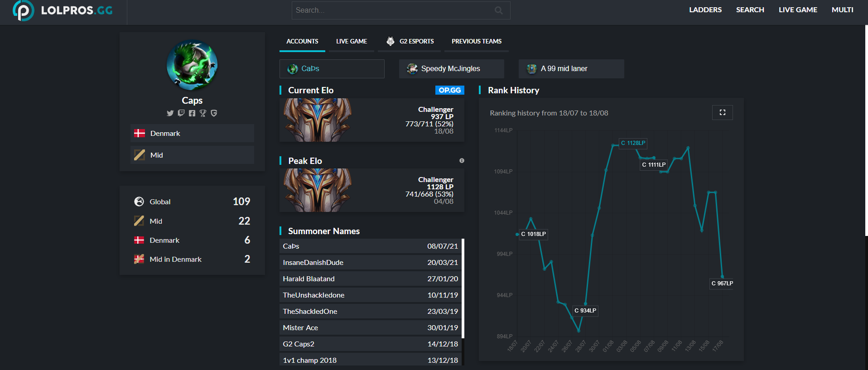Click the Summoner Names list scrollbar
Image resolution: width=868 pixels, height=370 pixels.
pyautogui.click(x=463, y=288)
